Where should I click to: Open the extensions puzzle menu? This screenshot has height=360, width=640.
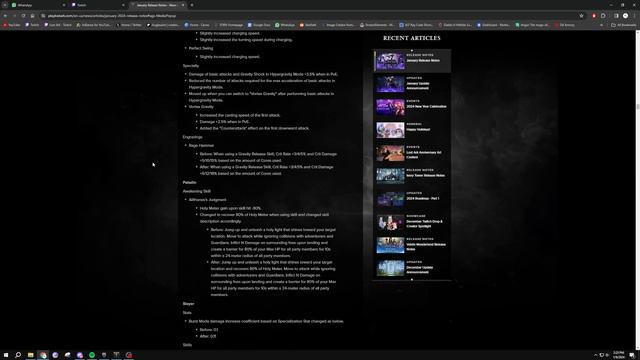coord(603,16)
